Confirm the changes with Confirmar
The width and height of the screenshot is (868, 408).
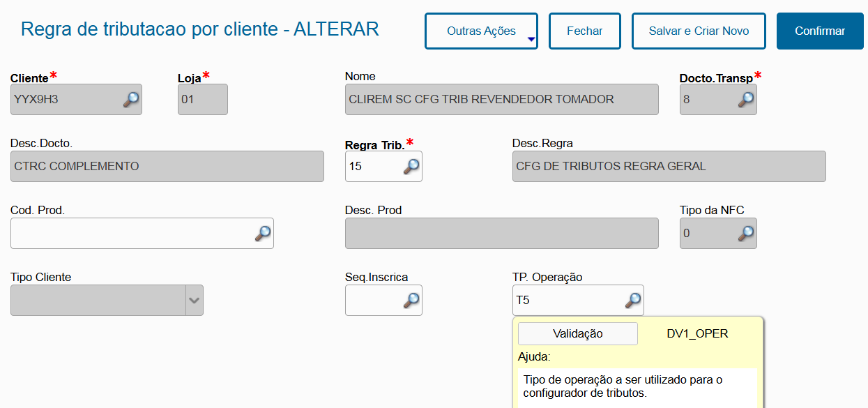pyautogui.click(x=820, y=31)
